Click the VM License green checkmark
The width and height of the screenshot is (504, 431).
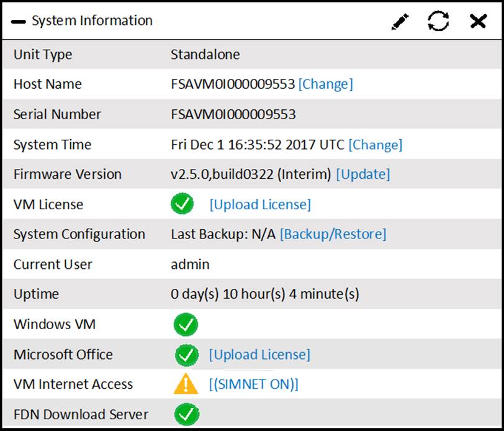[182, 204]
